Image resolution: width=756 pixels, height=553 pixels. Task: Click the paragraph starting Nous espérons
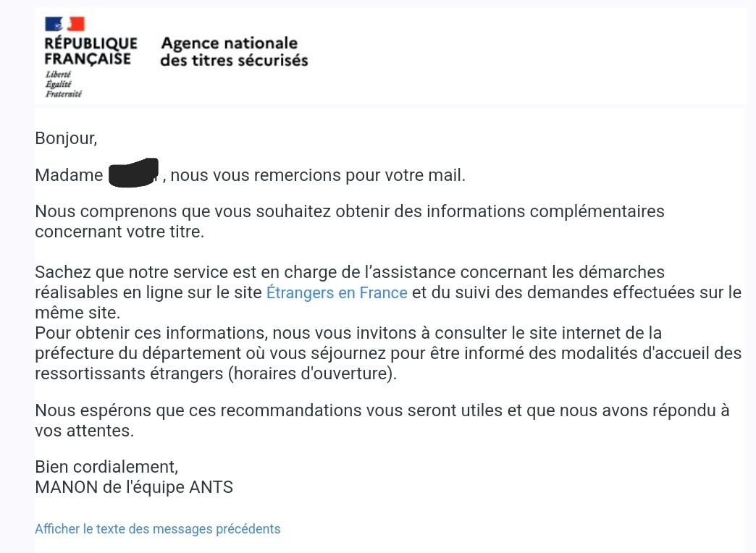coord(382,421)
